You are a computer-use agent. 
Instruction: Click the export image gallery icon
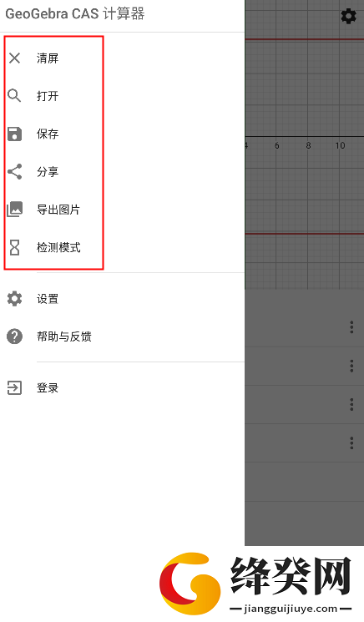[15, 209]
